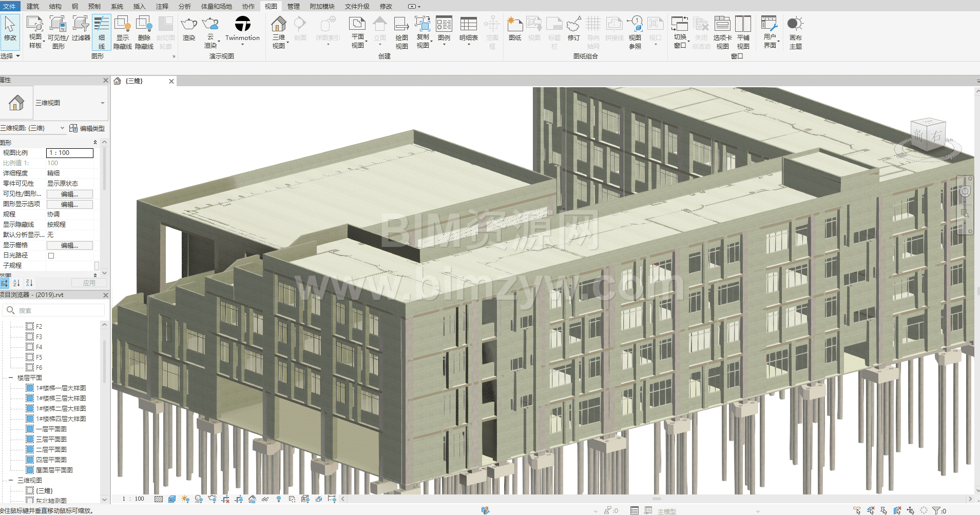The image size is (980, 515).
Task: Click the 过滤器 (Filters) icon
Action: click(x=81, y=25)
